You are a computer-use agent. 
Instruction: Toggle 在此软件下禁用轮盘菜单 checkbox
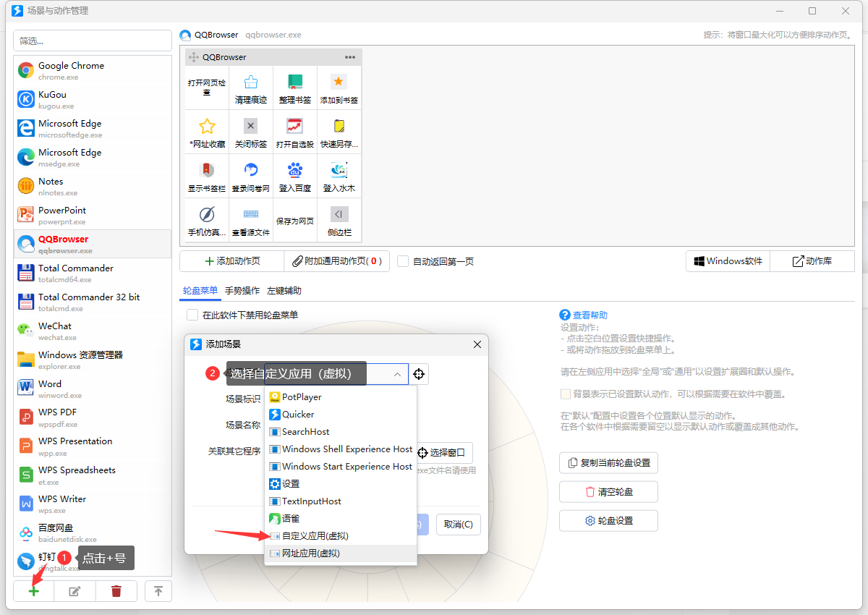pos(192,315)
